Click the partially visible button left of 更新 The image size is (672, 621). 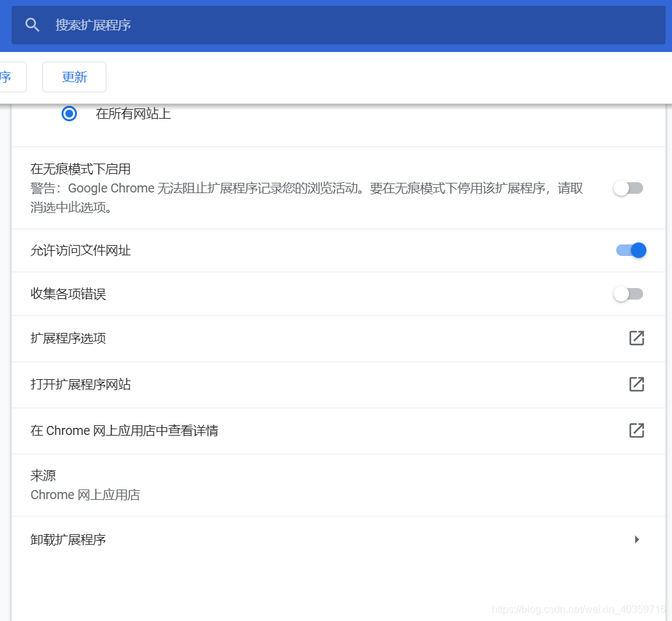(x=13, y=77)
